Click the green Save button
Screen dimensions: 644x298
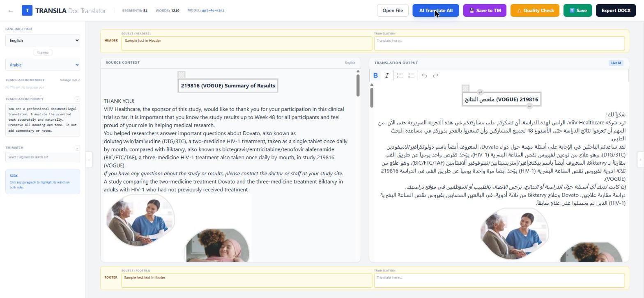click(577, 11)
